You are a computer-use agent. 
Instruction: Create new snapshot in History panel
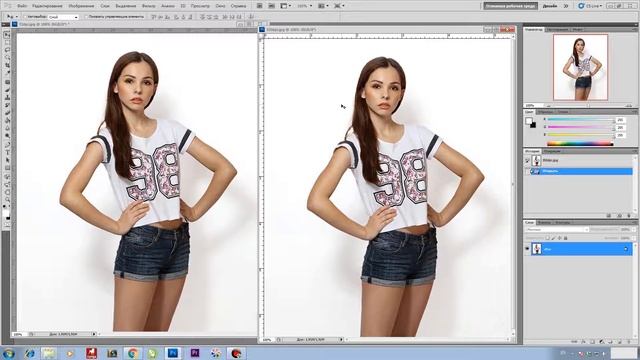click(620, 215)
